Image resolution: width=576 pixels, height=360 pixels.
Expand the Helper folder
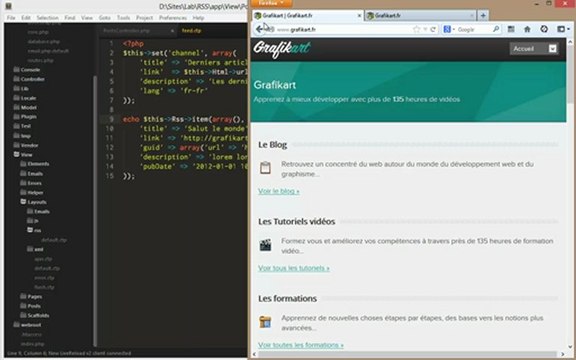tap(32, 192)
